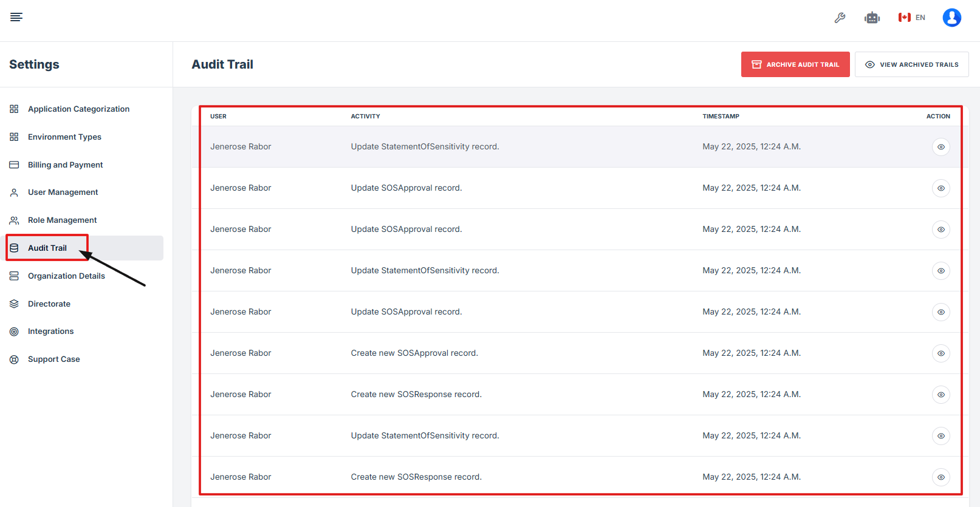Click the Timestamp column header
Viewport: 980px width, 507px height.
(721, 117)
